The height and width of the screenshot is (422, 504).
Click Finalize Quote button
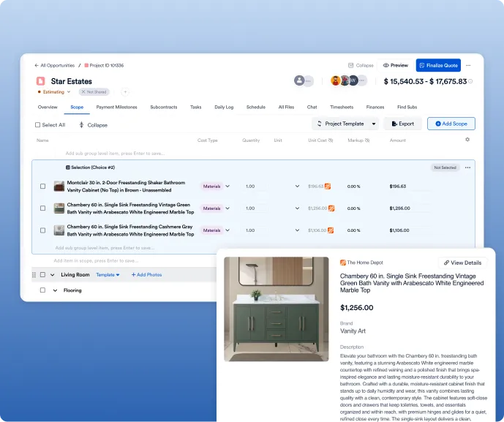pyautogui.click(x=438, y=65)
